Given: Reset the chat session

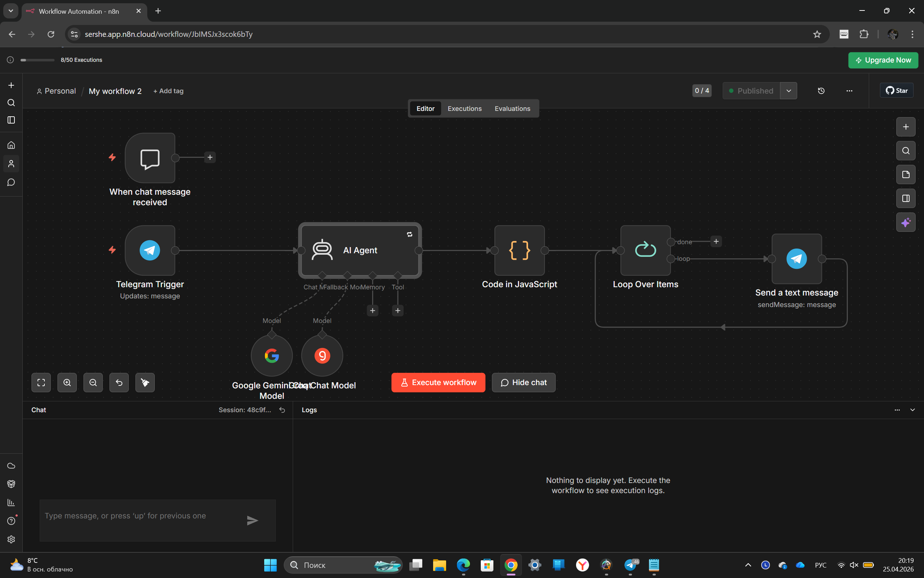Looking at the screenshot, I should [282, 410].
